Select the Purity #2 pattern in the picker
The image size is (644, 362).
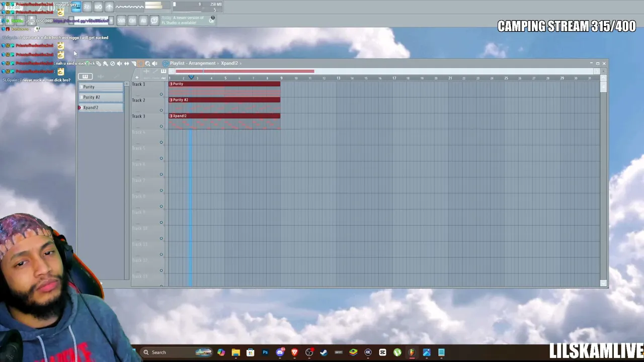[101, 97]
